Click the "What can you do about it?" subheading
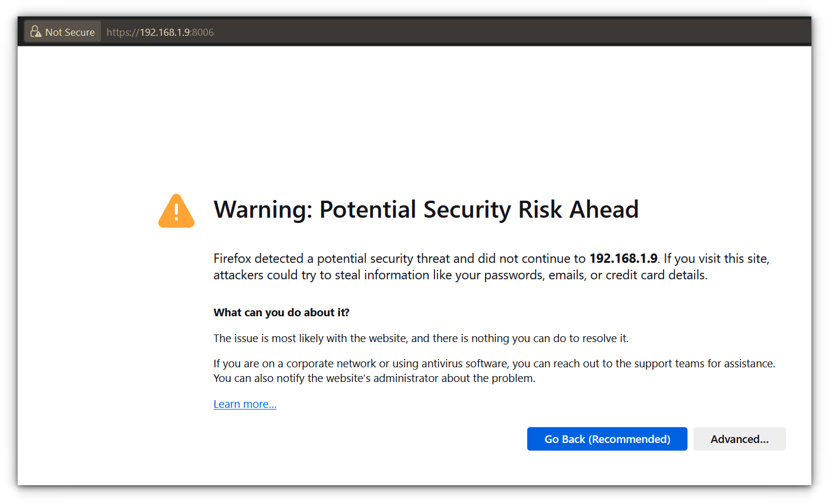Viewport: 829px width, 504px height. (281, 312)
